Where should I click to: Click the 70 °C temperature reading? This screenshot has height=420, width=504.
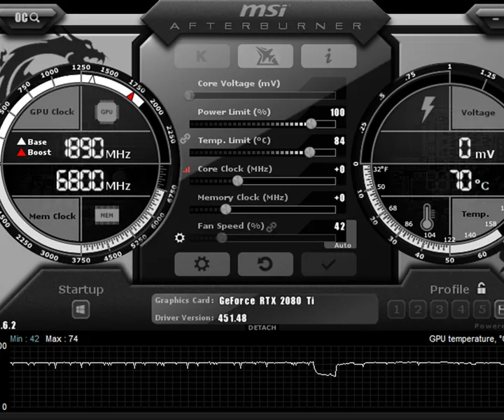coord(469,181)
